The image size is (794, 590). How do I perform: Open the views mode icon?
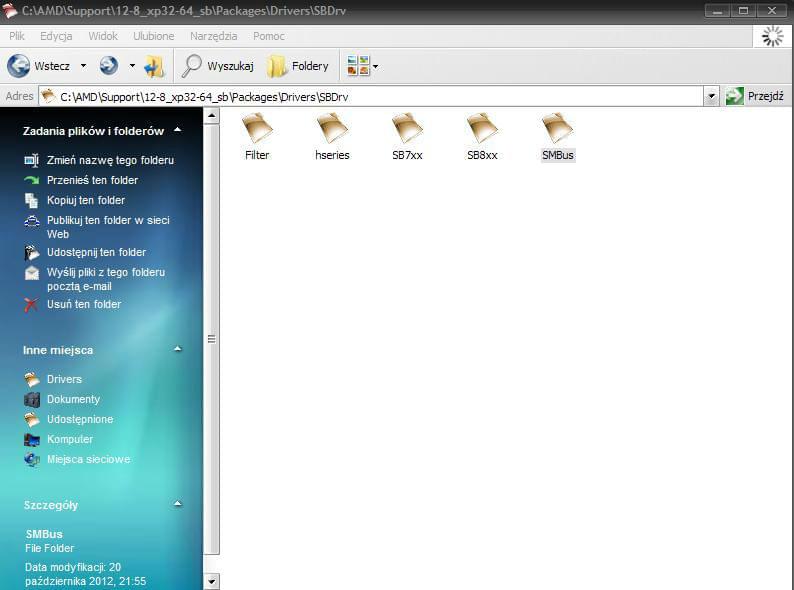[x=358, y=66]
